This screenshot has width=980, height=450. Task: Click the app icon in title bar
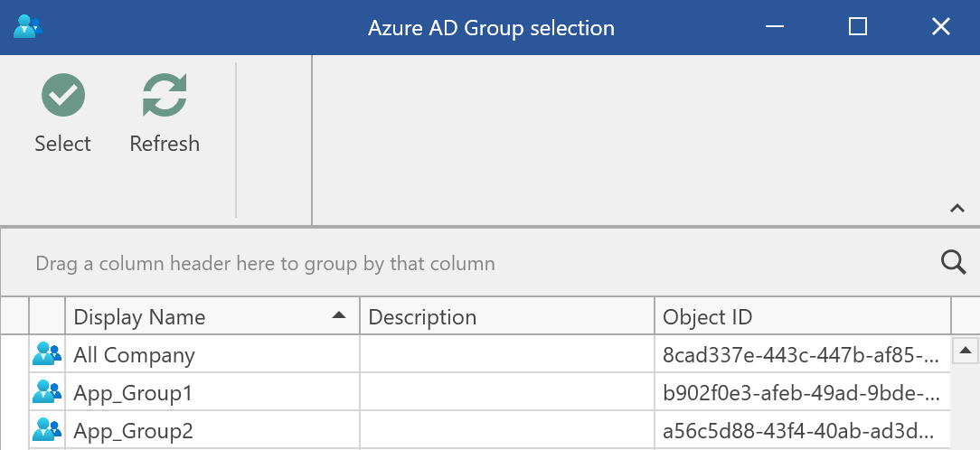pyautogui.click(x=28, y=27)
